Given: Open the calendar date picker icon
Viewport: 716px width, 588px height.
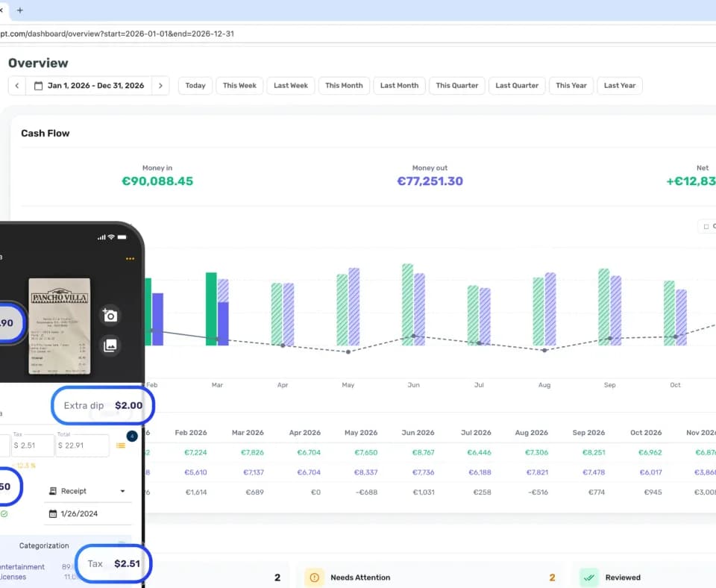Looking at the screenshot, I should [38, 85].
